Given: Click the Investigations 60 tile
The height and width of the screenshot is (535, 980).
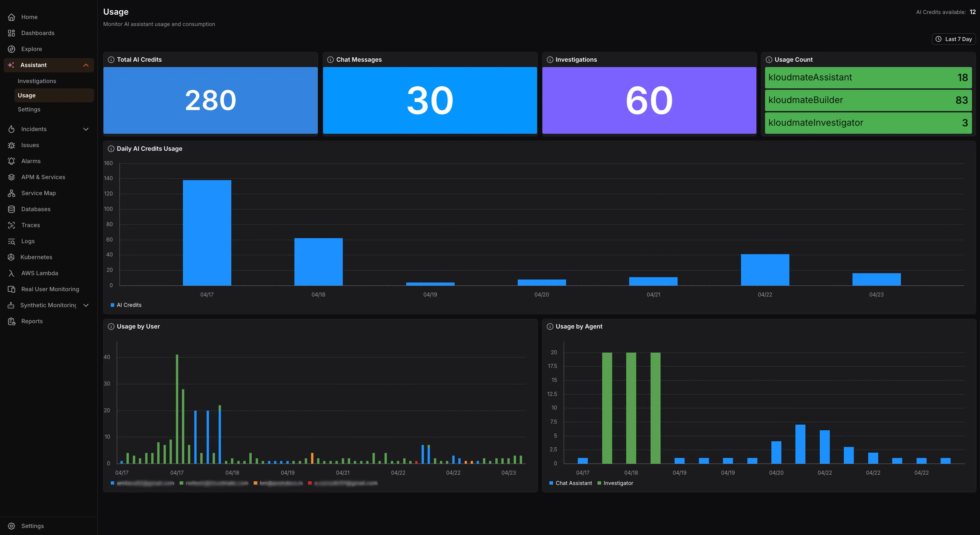Looking at the screenshot, I should (x=649, y=100).
